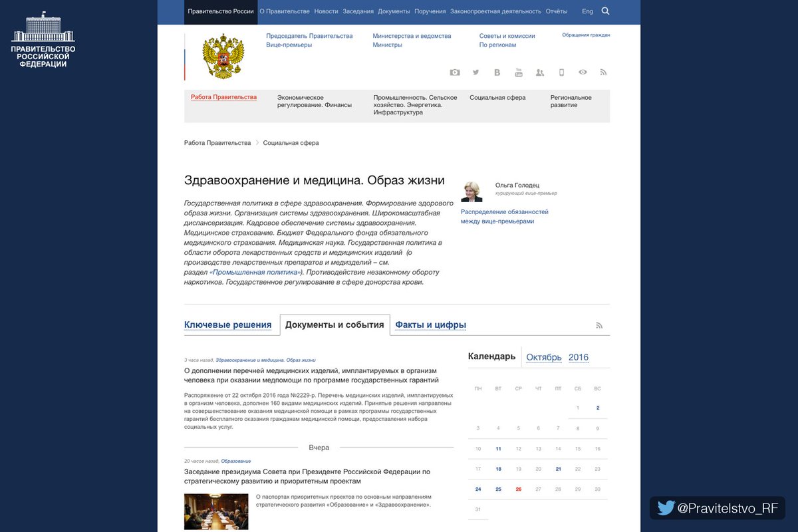Open headline О дополнении перечней медицинских изделий
Screen dimensions: 798x532
pos(311,375)
